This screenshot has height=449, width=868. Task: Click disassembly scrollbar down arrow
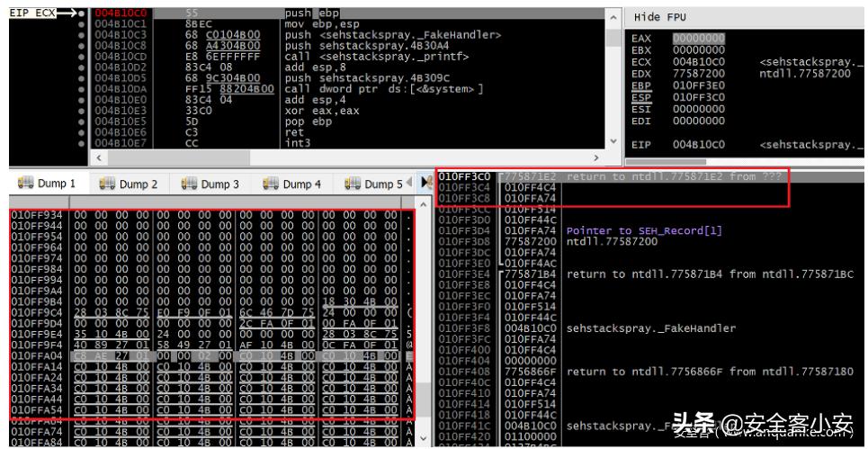click(x=613, y=141)
